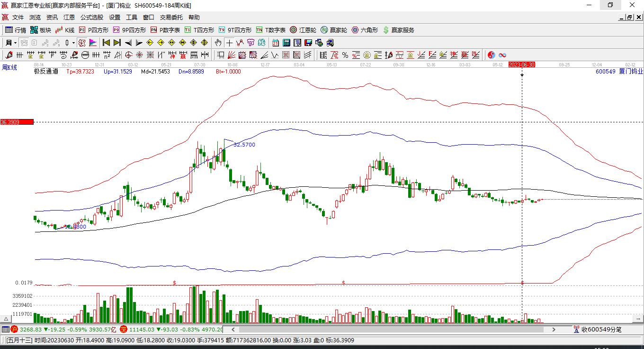Jump to the first bar with skip-to-start icon
The height and width of the screenshot is (349, 644).
pyautogui.click(x=107, y=43)
